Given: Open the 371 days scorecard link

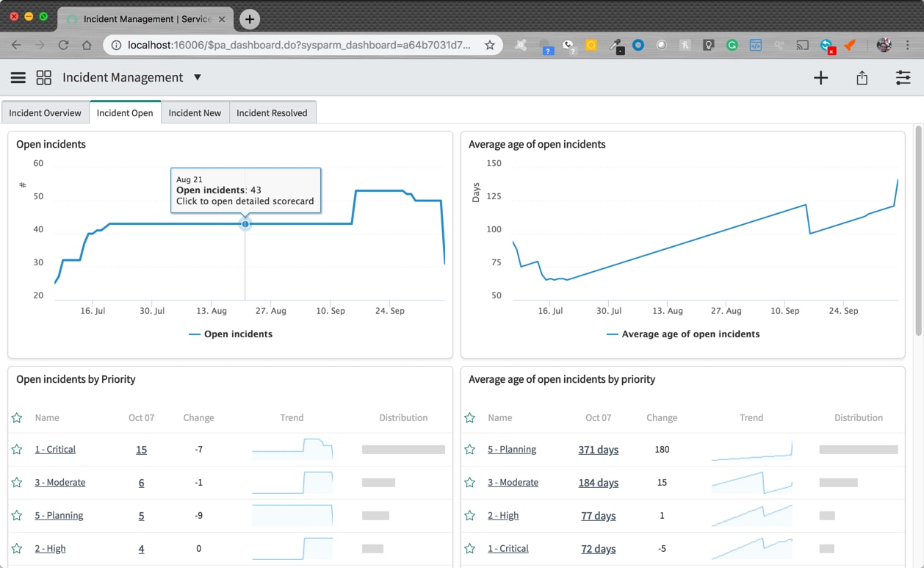Looking at the screenshot, I should coord(598,449).
